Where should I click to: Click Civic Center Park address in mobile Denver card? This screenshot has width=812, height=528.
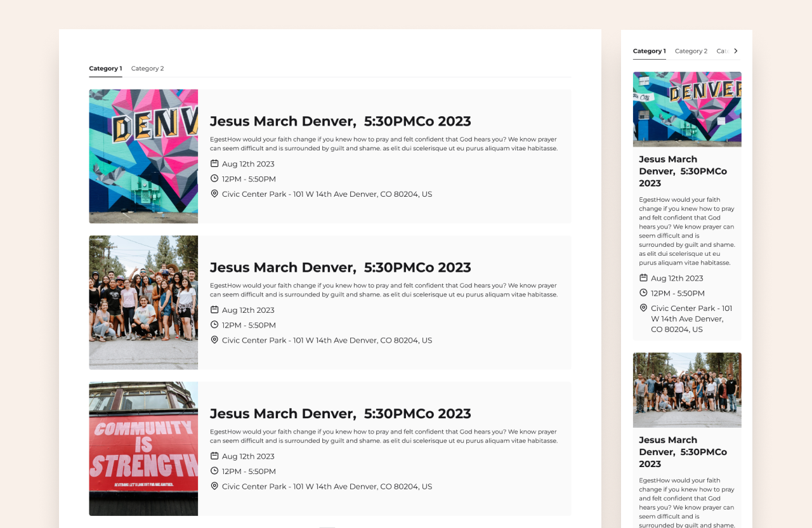(x=691, y=319)
